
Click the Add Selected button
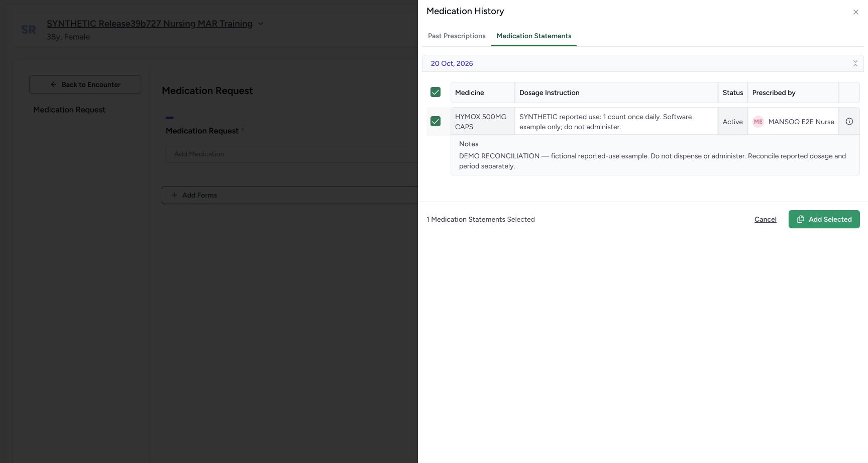(824, 219)
